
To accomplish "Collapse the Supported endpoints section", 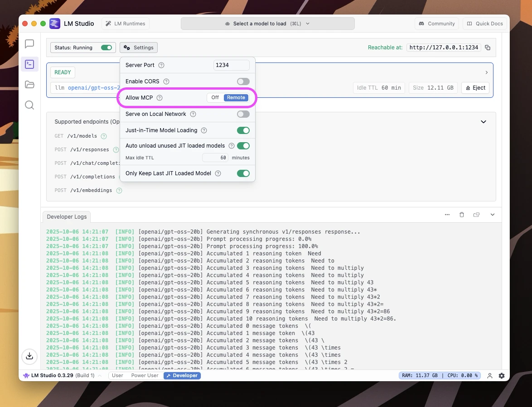I will [484, 122].
